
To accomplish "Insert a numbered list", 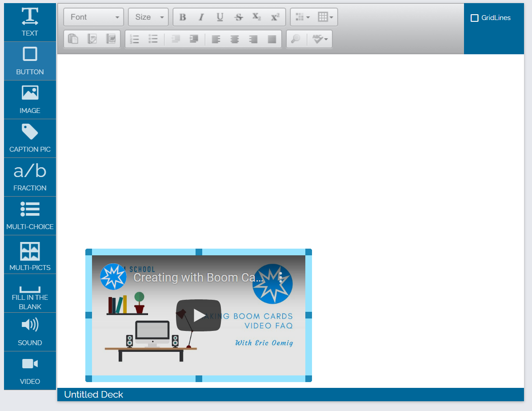I will (134, 39).
